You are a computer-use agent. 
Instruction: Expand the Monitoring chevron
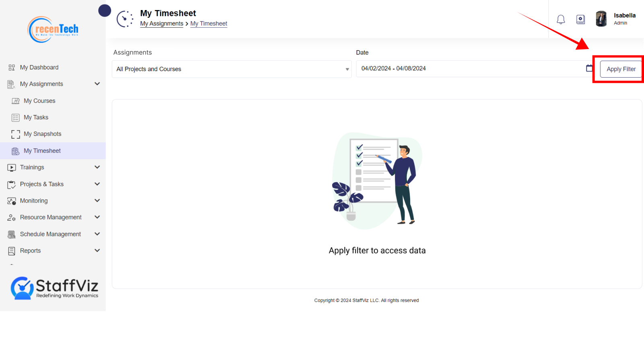[x=97, y=200]
